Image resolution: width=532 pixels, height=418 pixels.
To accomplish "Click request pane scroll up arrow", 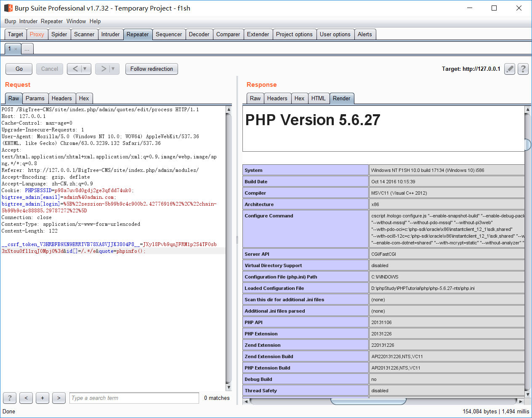I will click(229, 110).
